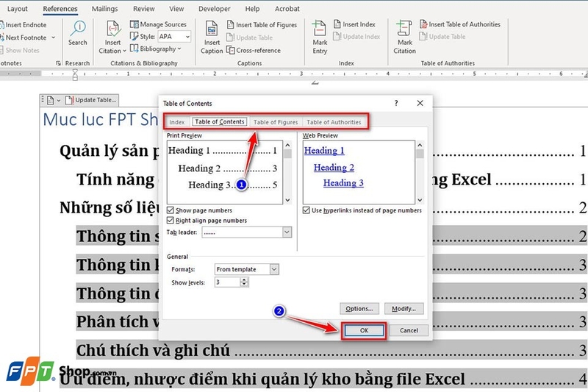Switch to the Index dialog tab
The image size is (588, 392).
[176, 122]
